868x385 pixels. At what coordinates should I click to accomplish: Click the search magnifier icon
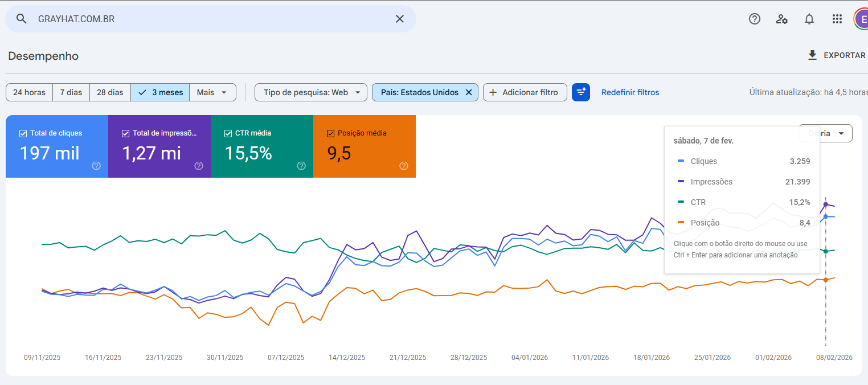(22, 19)
